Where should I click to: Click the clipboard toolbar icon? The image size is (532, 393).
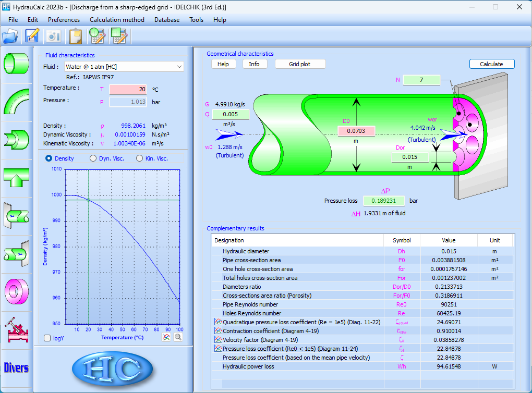click(x=76, y=36)
